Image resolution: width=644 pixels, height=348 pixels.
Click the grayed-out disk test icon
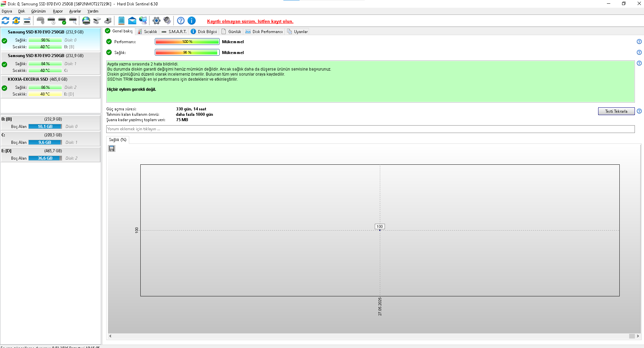click(40, 21)
